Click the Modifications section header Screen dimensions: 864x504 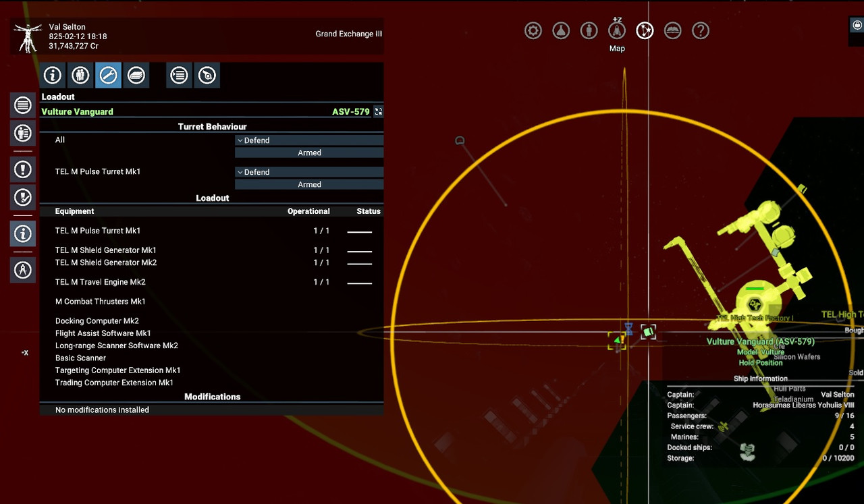212,397
